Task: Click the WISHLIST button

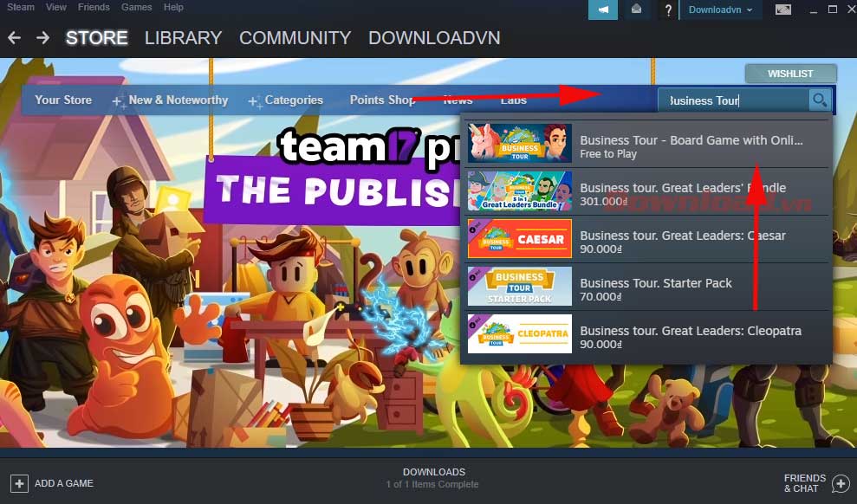Action: click(790, 74)
